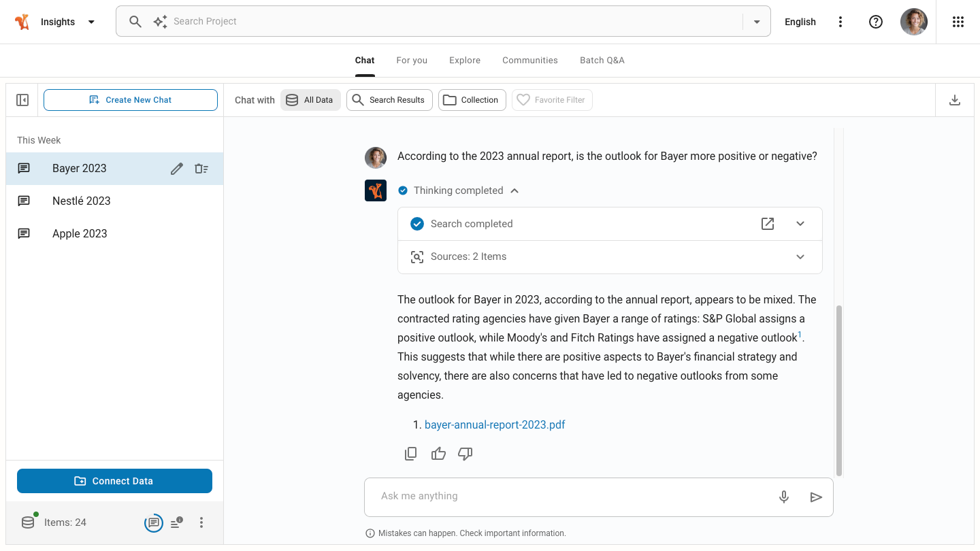
Task: Switch to the Chat tab
Action: coord(365,61)
